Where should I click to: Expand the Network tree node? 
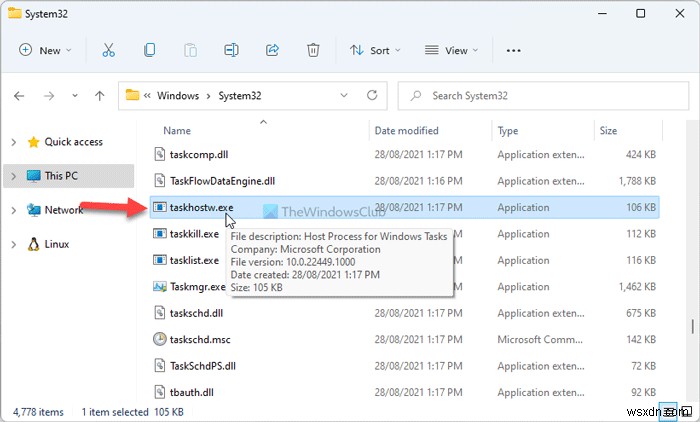13,210
